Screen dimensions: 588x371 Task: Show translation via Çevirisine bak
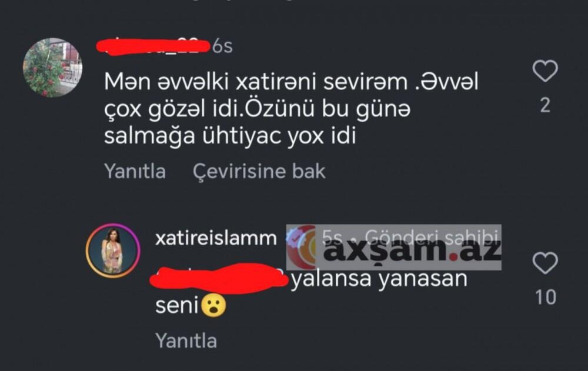pos(259,171)
